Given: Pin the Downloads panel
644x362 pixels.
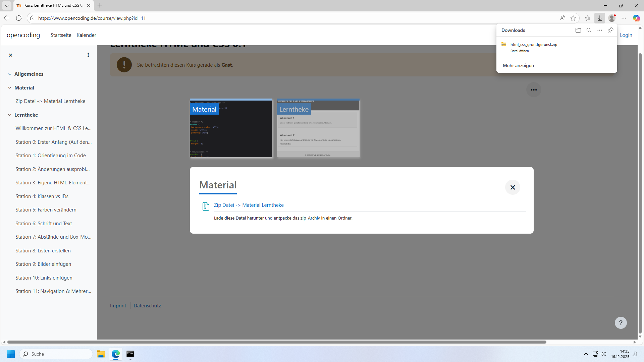Looking at the screenshot, I should click(x=610, y=30).
